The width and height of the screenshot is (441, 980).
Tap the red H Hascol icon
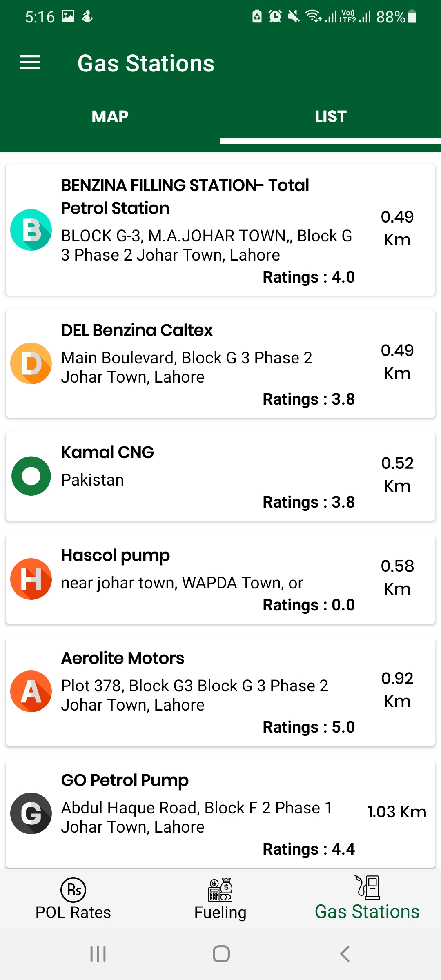point(31,579)
